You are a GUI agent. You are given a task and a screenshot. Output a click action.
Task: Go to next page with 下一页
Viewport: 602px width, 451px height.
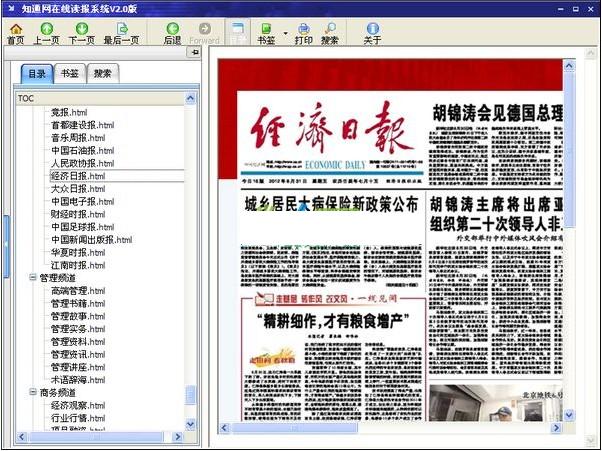coord(81,33)
